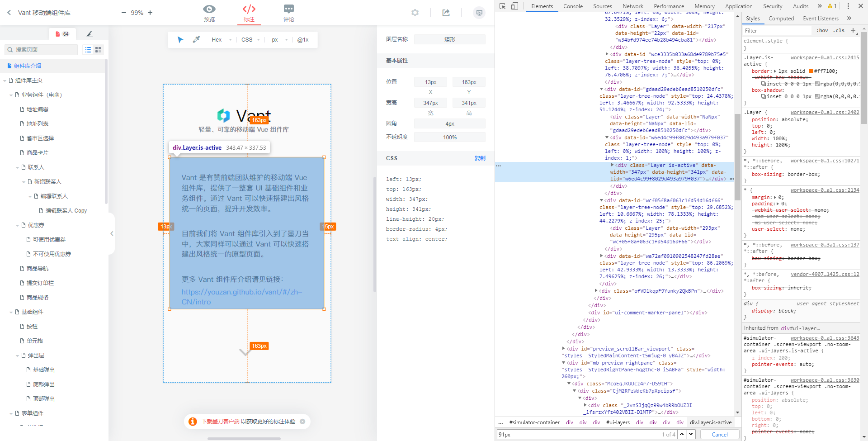Toggle the .cls class editor
Image resolution: width=868 pixels, height=441 pixels.
click(x=840, y=31)
